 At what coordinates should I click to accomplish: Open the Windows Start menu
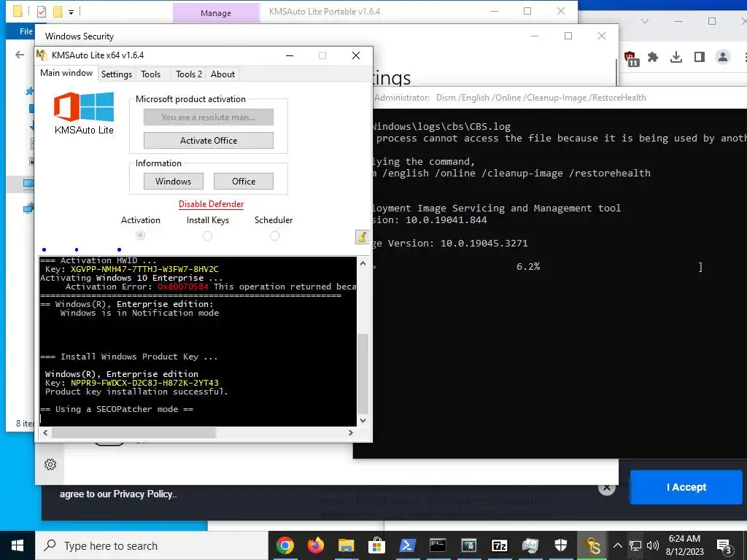tap(18, 545)
